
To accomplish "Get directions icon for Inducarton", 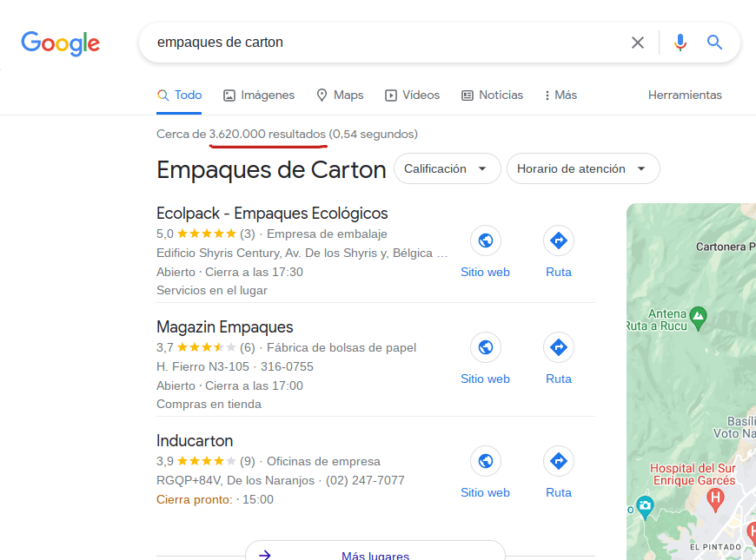I will [x=559, y=461].
